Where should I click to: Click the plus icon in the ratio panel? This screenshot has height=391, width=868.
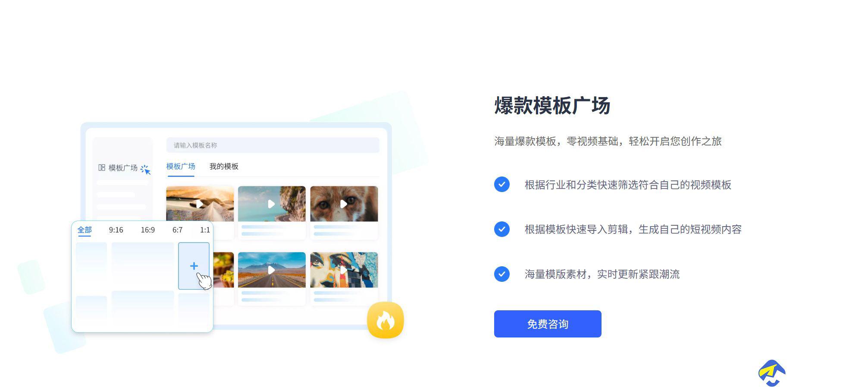tap(194, 266)
